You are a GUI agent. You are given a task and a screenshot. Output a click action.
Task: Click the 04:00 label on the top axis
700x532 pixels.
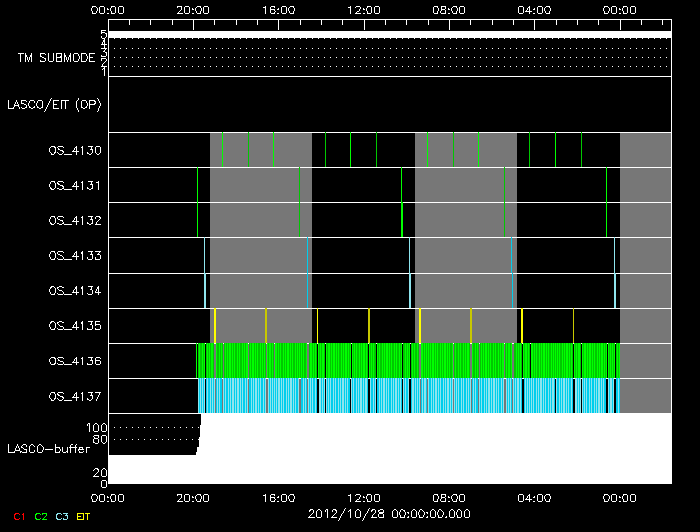click(534, 10)
